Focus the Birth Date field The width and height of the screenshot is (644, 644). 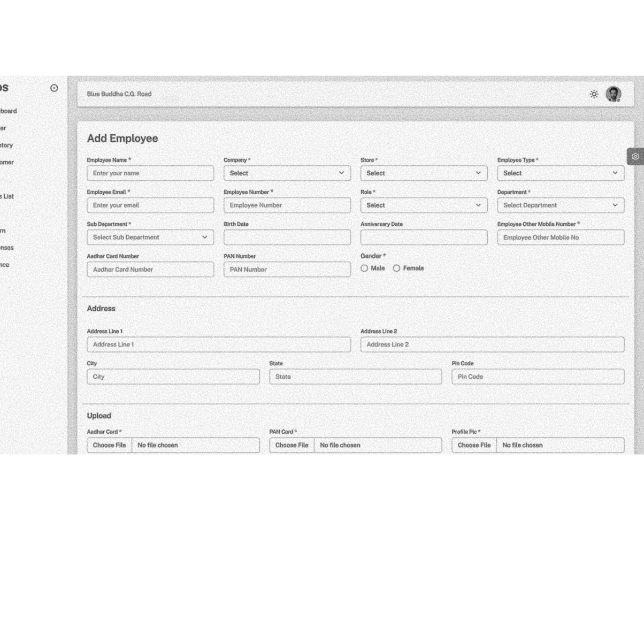point(287,238)
